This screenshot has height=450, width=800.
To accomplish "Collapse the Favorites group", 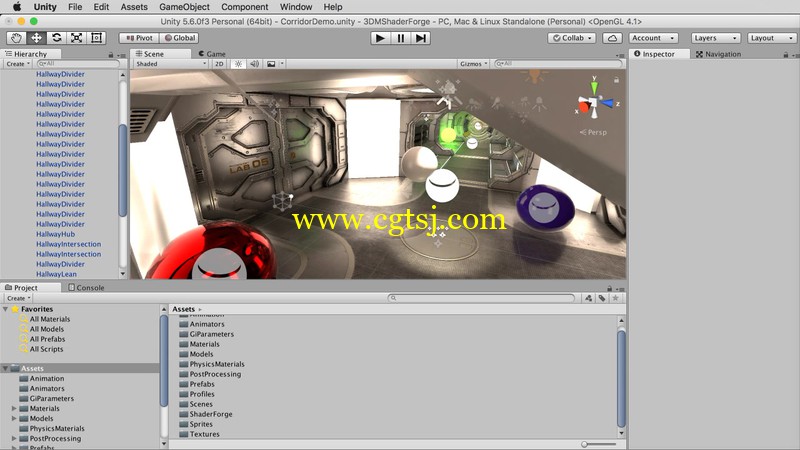I will (6, 309).
